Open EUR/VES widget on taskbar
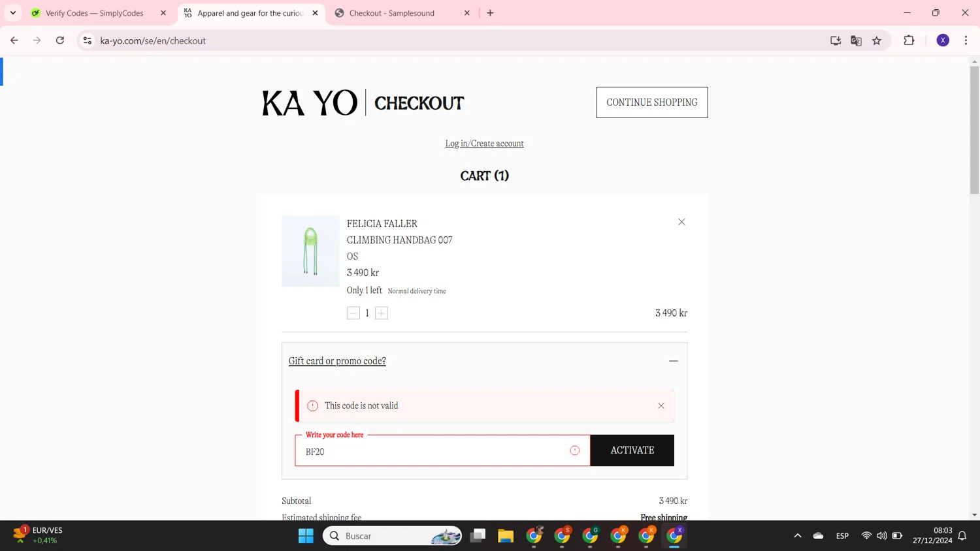Image resolution: width=980 pixels, height=551 pixels. 38,535
